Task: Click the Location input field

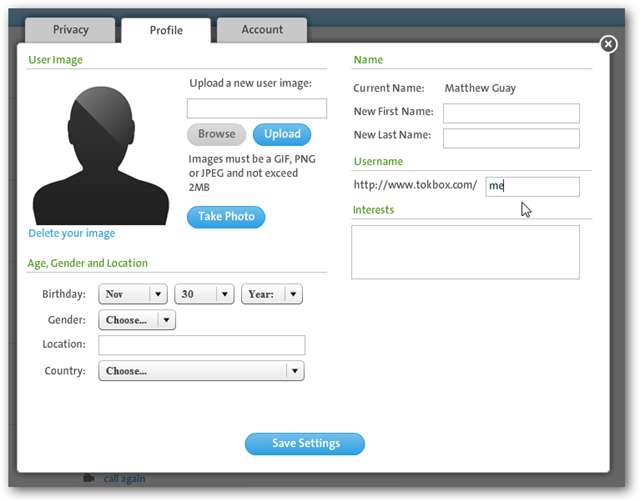Action: 202,345
